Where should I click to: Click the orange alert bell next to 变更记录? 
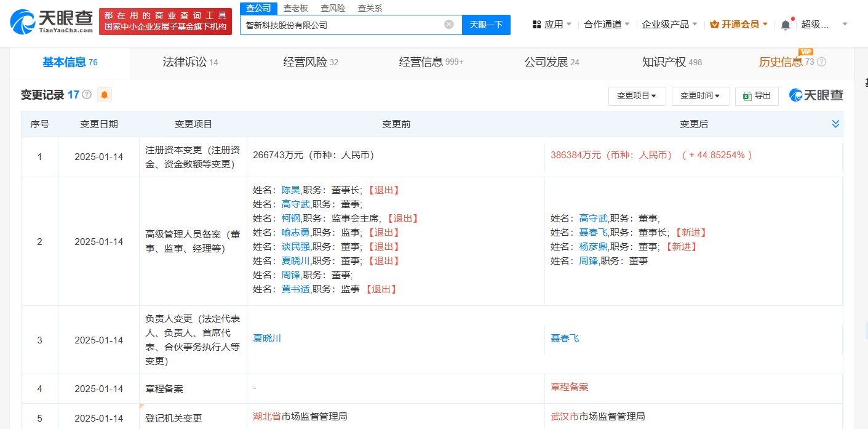105,95
